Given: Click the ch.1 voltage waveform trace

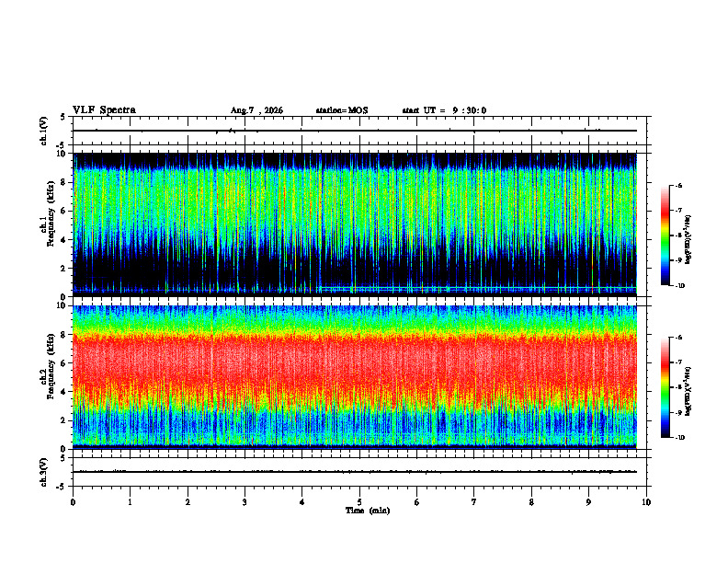Looking at the screenshot, I should point(355,131).
